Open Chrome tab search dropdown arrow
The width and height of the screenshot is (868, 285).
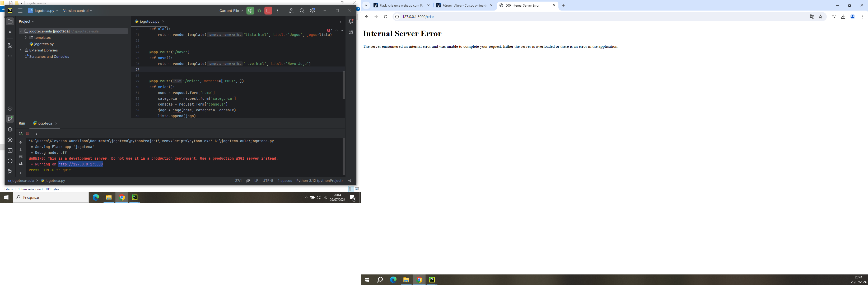pyautogui.click(x=366, y=5)
